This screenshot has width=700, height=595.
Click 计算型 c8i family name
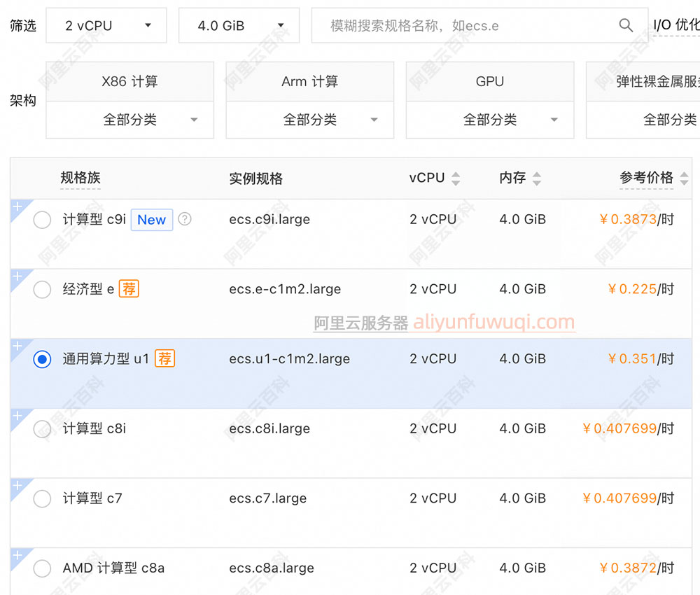94,428
